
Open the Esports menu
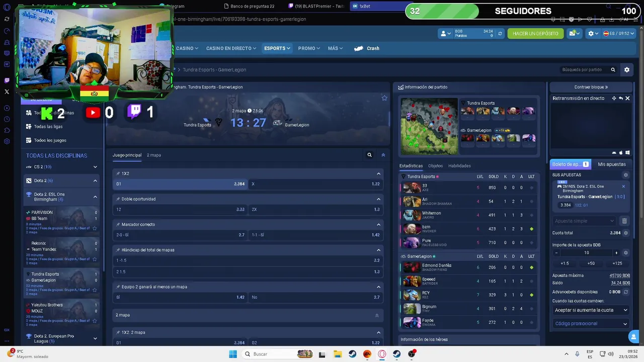277,48
